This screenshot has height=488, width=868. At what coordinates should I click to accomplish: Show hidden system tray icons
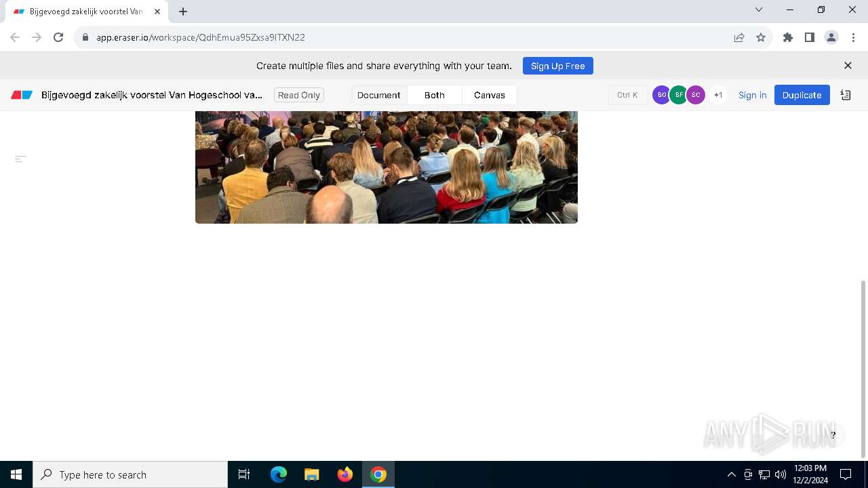click(731, 474)
